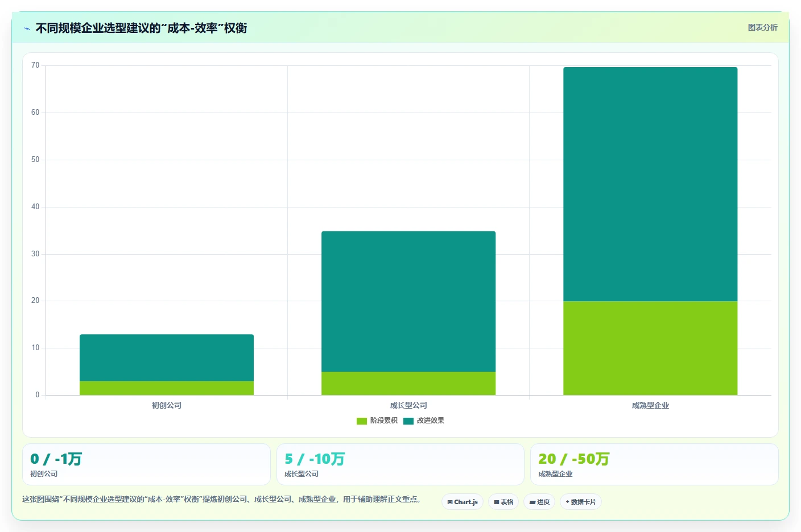Click the y-axis value 10
801x532 pixels.
point(35,348)
